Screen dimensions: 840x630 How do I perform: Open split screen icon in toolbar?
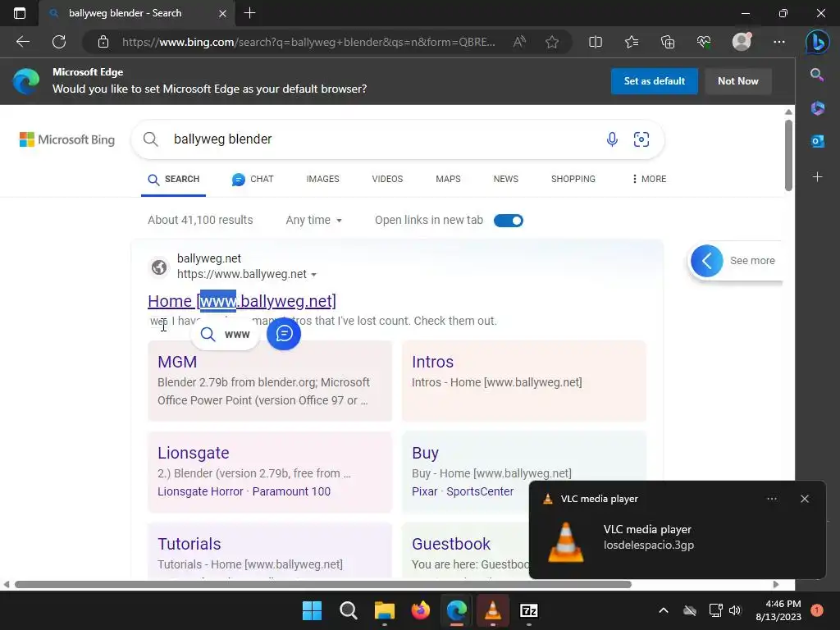[x=596, y=42]
